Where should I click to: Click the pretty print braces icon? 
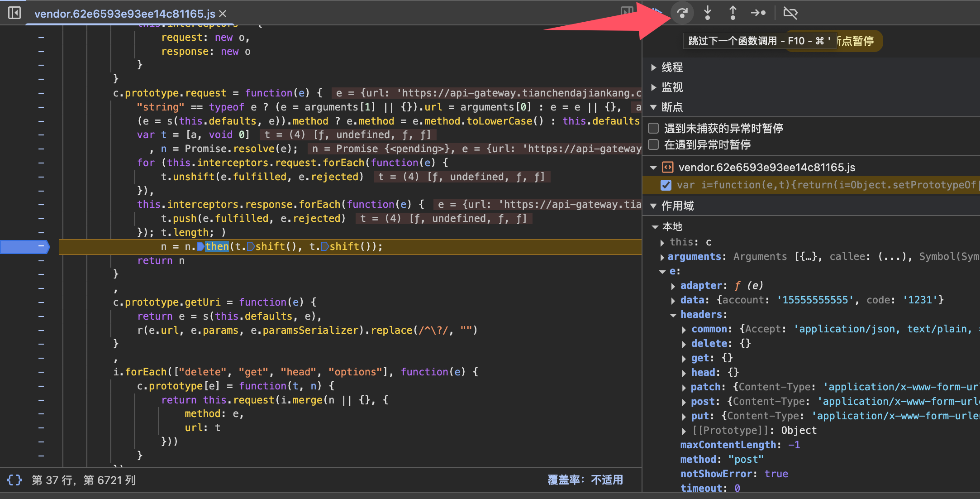[14, 480]
